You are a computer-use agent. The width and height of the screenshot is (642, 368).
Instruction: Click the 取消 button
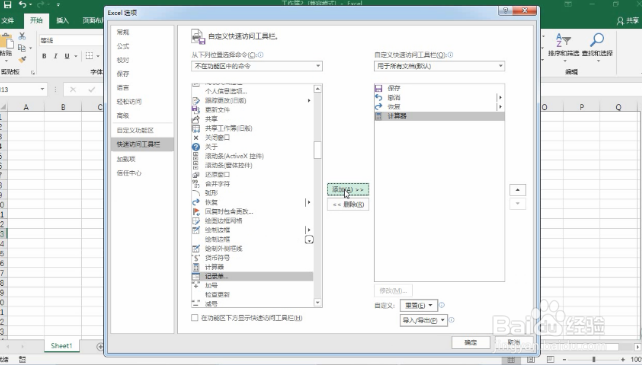[x=514, y=342]
